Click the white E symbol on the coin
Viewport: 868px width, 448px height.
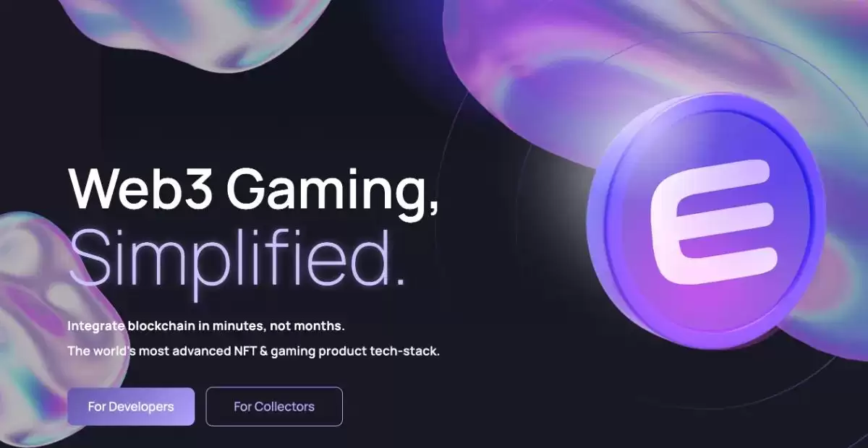(x=712, y=220)
